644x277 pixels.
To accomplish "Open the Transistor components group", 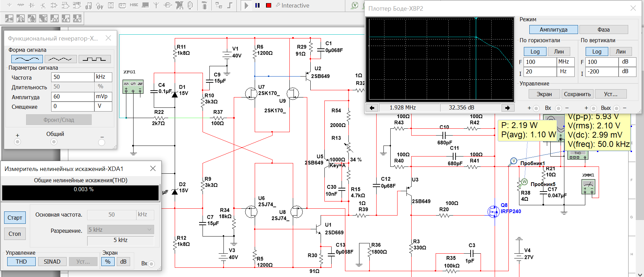I will [43, 5].
